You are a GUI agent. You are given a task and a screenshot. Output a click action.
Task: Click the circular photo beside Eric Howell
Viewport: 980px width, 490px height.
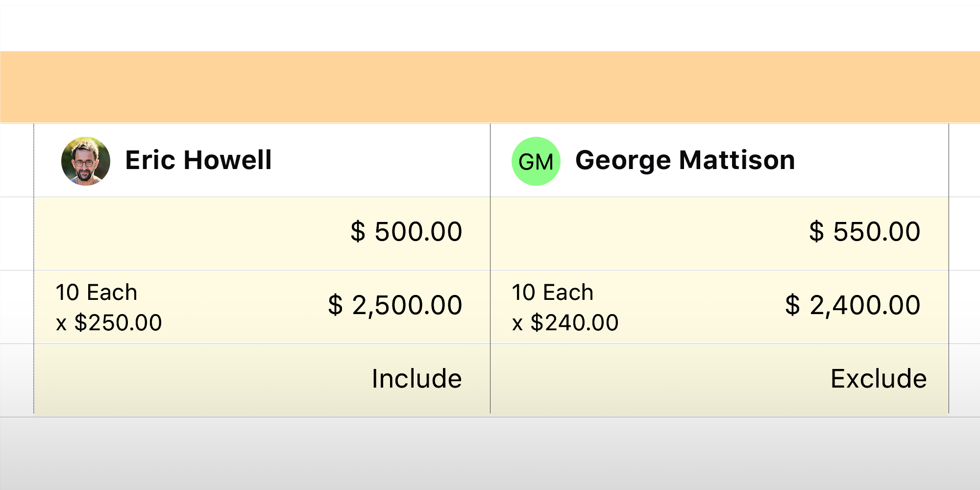click(85, 160)
